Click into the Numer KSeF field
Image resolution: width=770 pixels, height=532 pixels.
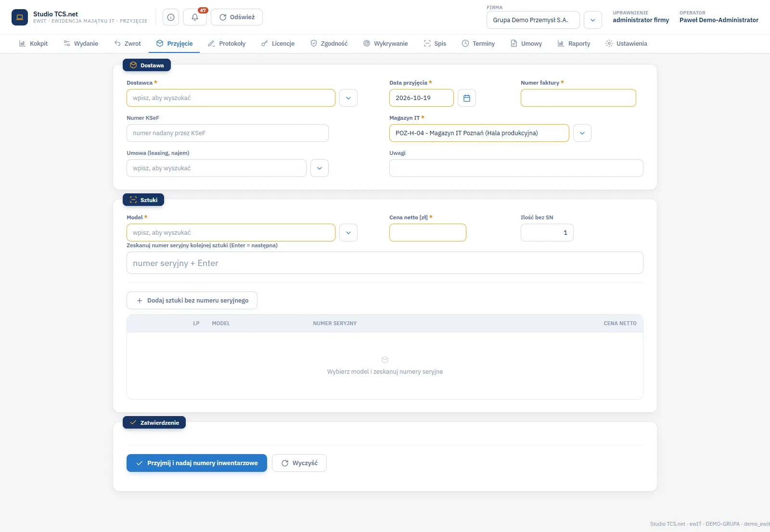(228, 133)
